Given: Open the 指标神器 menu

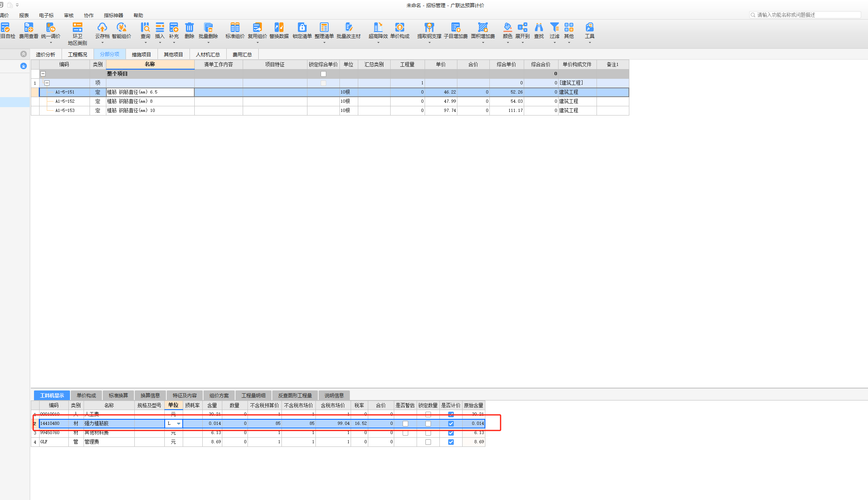Looking at the screenshot, I should tap(114, 16).
